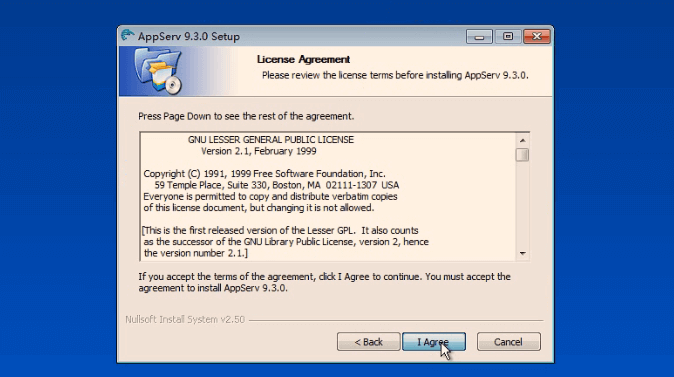The image size is (674, 377).
Task: Click the Nullsoft Install System v2.50 label
Action: pyautogui.click(x=185, y=319)
